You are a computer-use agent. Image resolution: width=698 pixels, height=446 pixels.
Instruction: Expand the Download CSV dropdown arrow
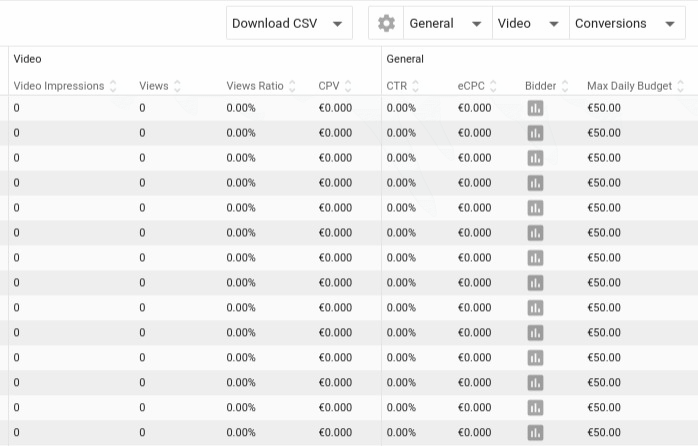[x=337, y=24]
